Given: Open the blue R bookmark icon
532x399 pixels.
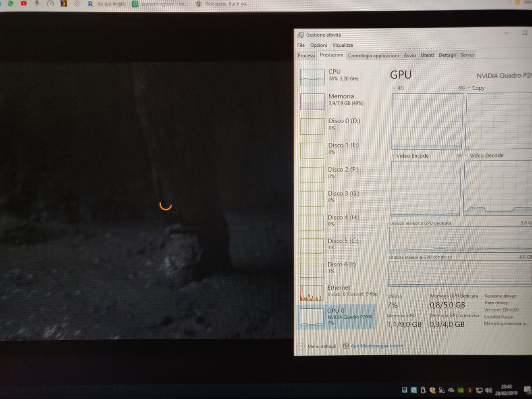Looking at the screenshot, I should tap(90, 4).
